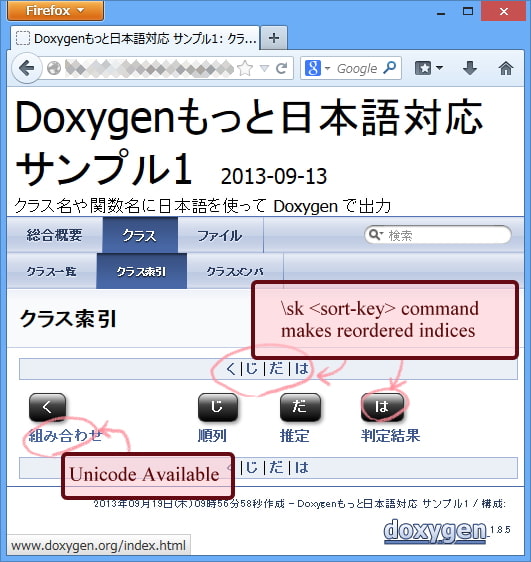Open the Downloads arrow button
The height and width of the screenshot is (562, 531).
point(469,68)
